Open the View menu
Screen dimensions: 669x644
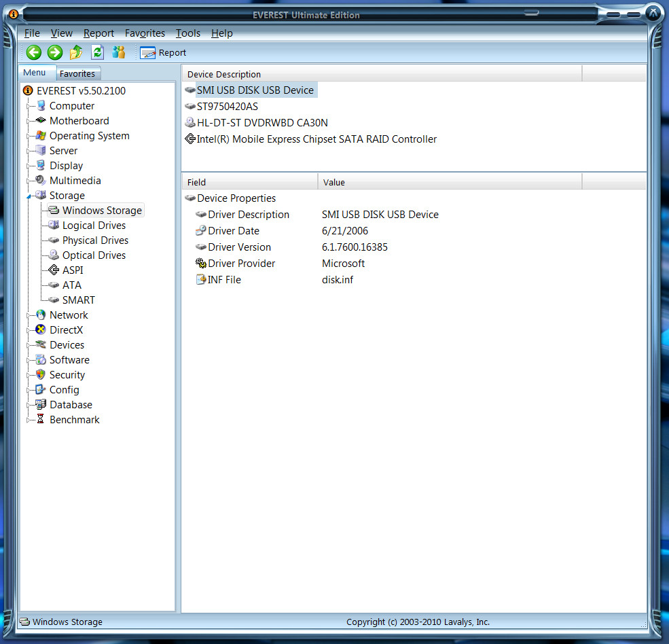[61, 33]
